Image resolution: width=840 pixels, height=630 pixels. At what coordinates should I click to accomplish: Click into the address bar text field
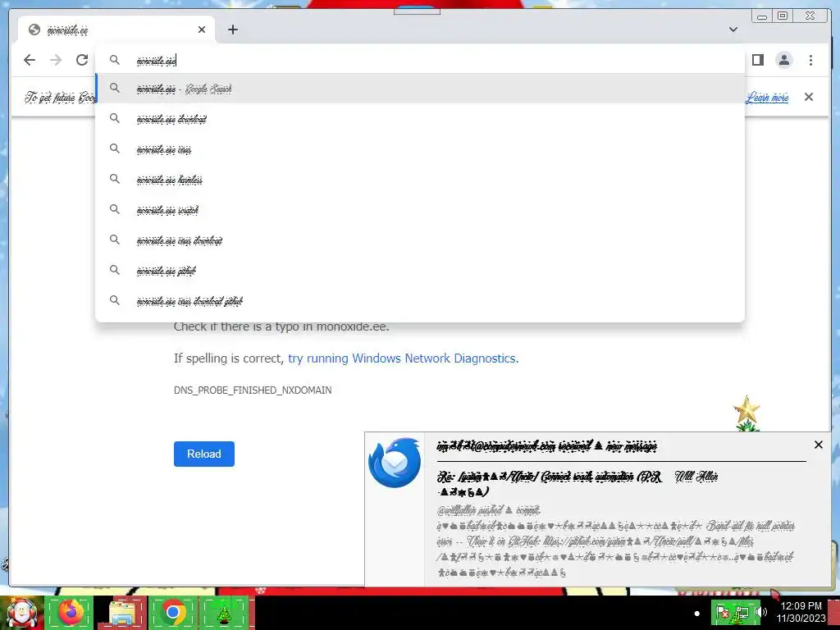pos(420,60)
